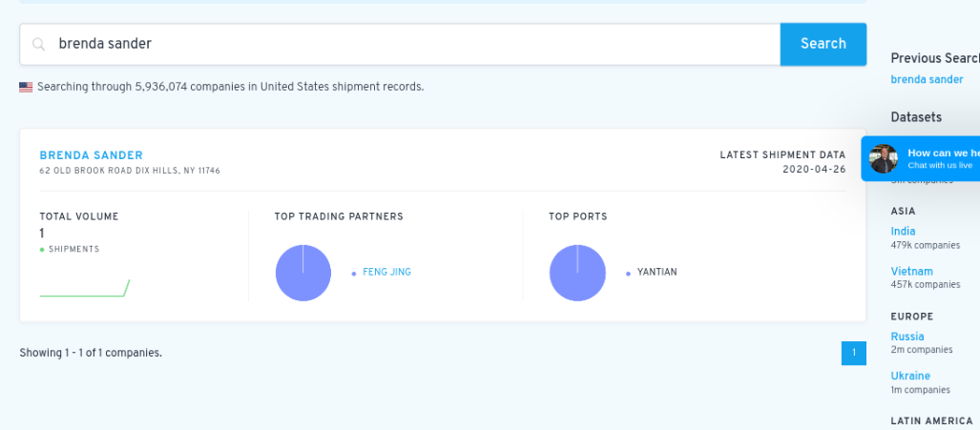The height and width of the screenshot is (430, 980).
Task: Click the SHIPMENTS legend label
Action: (x=73, y=249)
